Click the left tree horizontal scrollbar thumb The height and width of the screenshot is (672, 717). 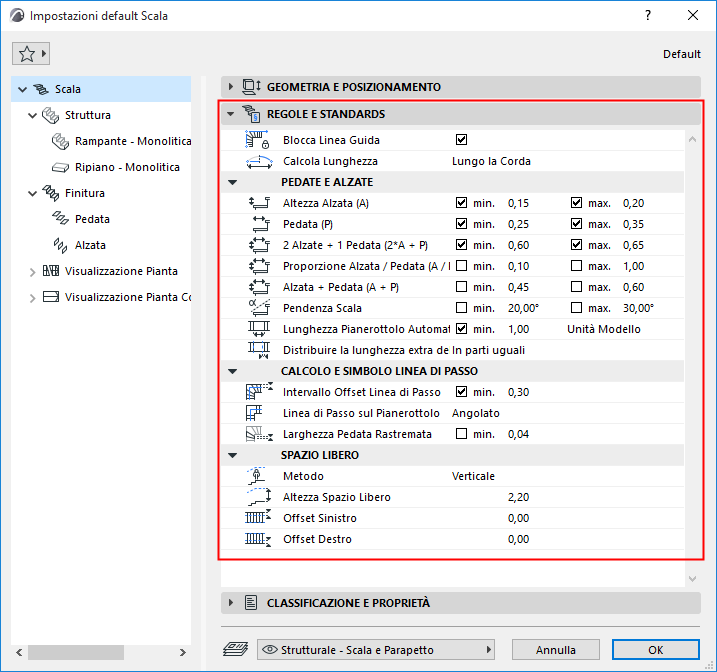[76, 652]
